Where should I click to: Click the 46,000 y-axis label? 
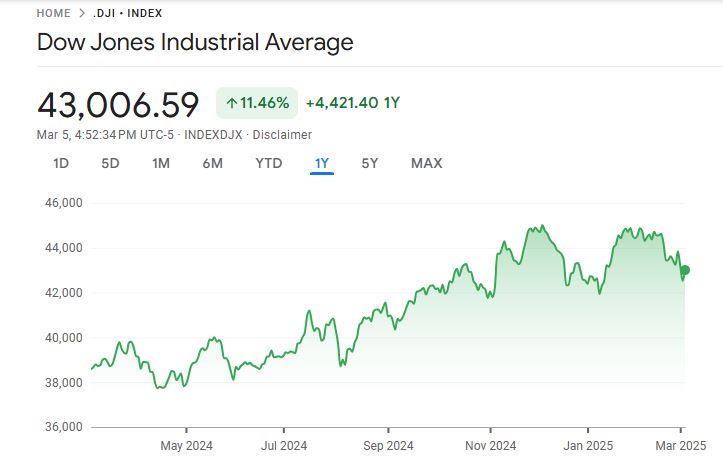coord(64,203)
